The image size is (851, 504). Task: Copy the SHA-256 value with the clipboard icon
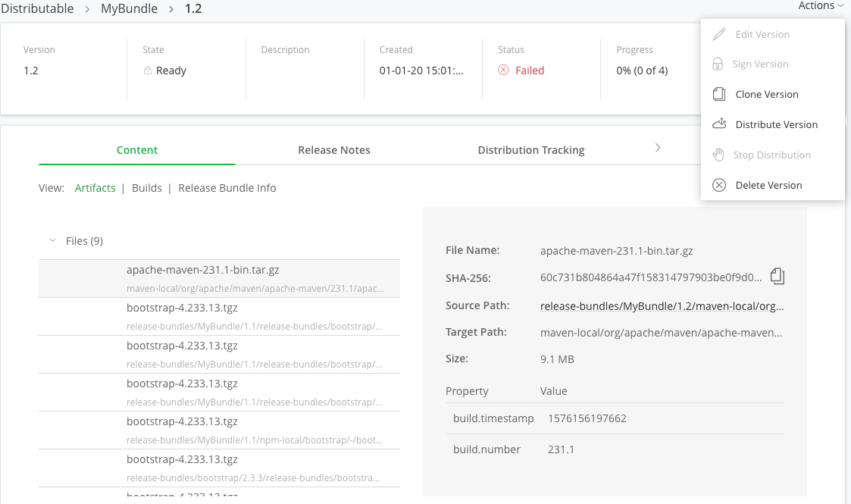pyautogui.click(x=777, y=277)
